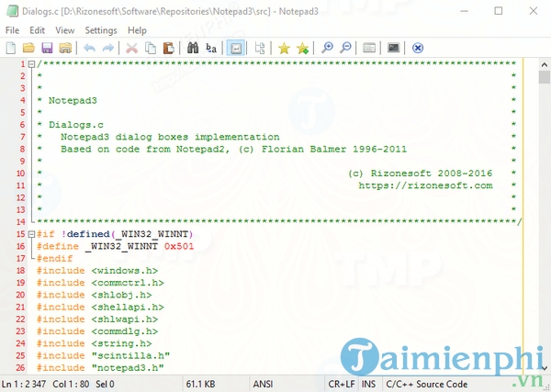551x392 pixels.
Task: Collapse the #if fold marker at line 15
Action: coord(31,234)
